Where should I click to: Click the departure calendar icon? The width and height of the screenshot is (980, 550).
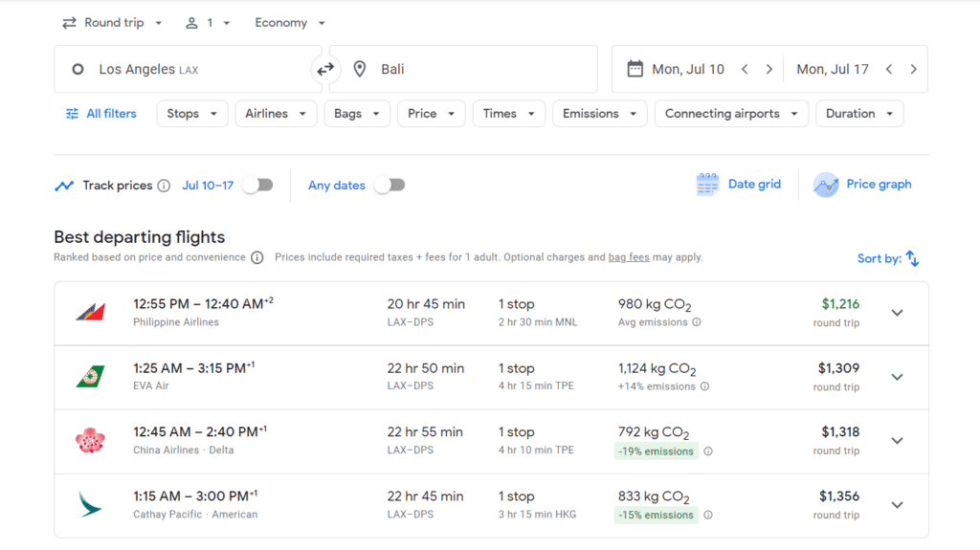635,69
